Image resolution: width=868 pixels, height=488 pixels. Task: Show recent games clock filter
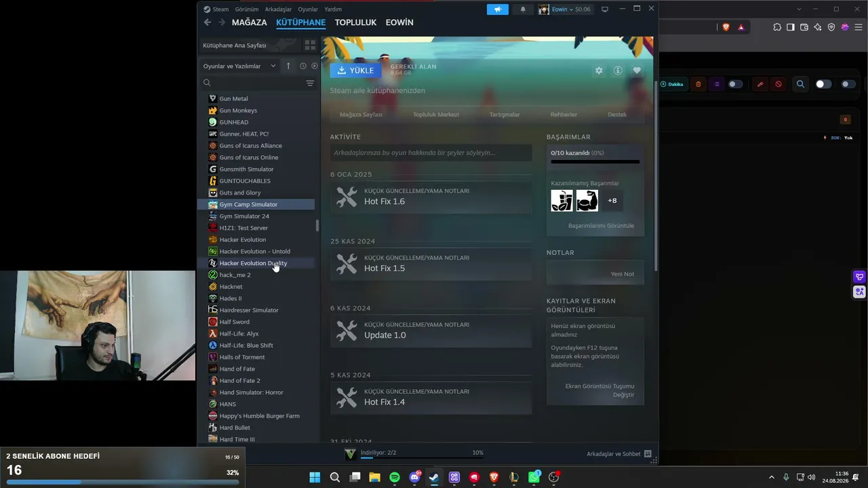303,66
